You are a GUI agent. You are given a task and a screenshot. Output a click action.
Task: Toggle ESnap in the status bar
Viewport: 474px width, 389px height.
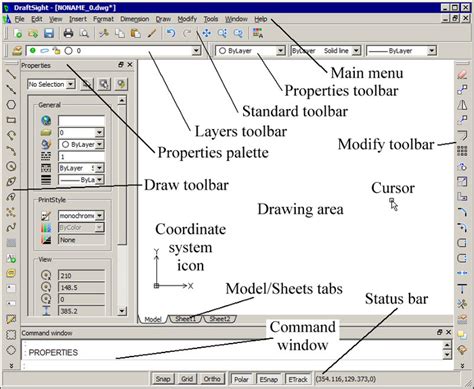click(268, 379)
